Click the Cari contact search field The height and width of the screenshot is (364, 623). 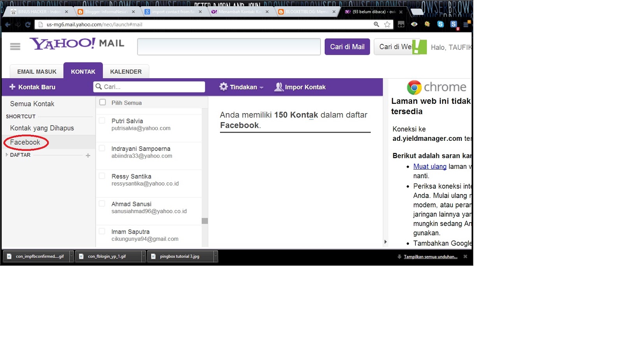point(149,87)
